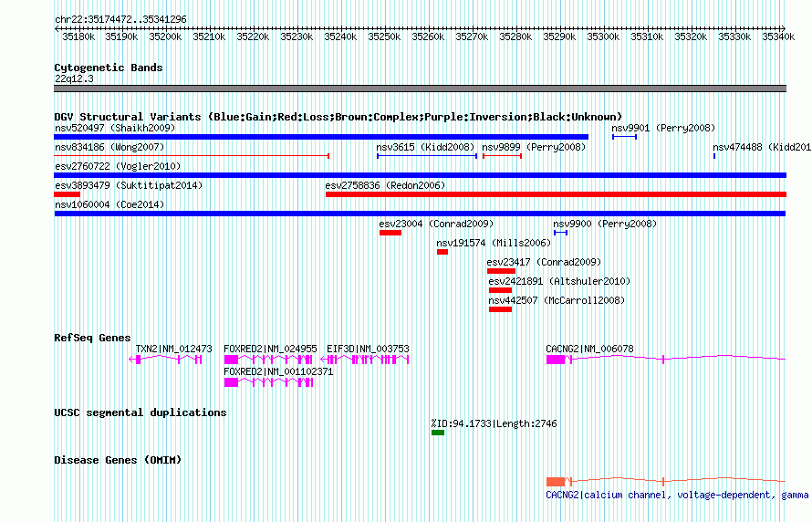Image resolution: width=812 pixels, height=522 pixels.
Task: Click the 22q12.3 band label
Action: [x=74, y=78]
